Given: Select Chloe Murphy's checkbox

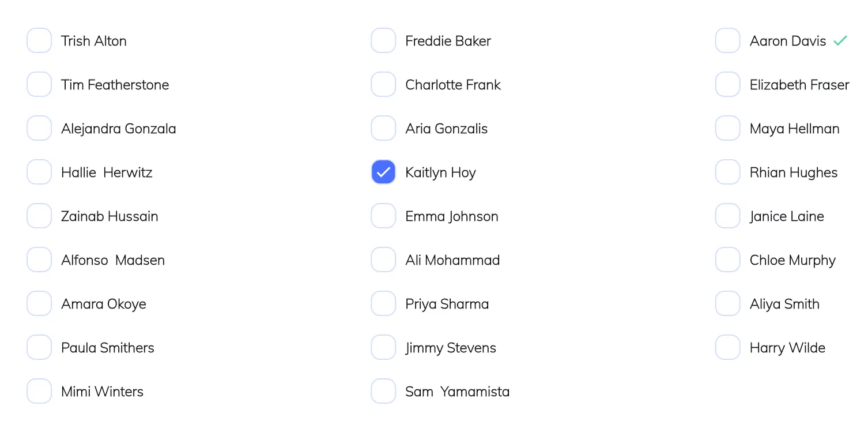Looking at the screenshot, I should (727, 260).
